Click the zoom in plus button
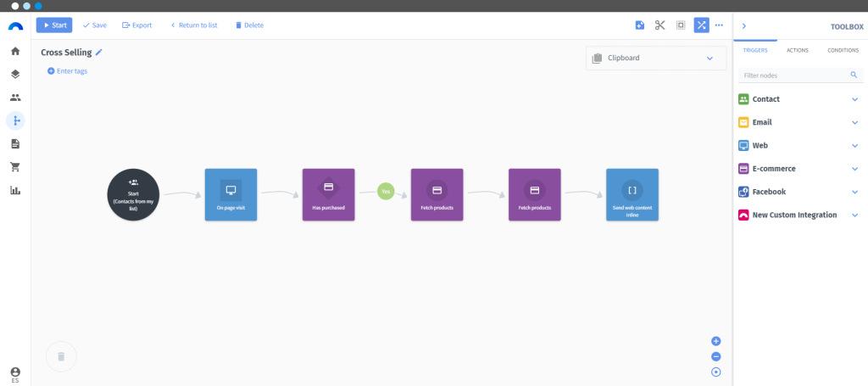 (x=715, y=341)
